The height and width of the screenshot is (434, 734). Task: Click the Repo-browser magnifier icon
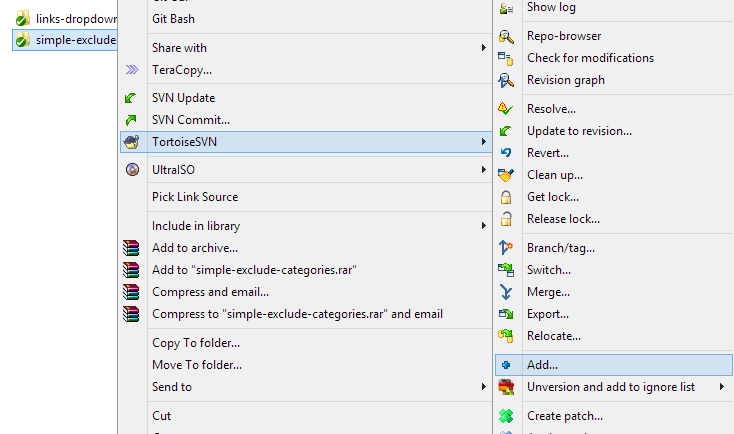[506, 36]
